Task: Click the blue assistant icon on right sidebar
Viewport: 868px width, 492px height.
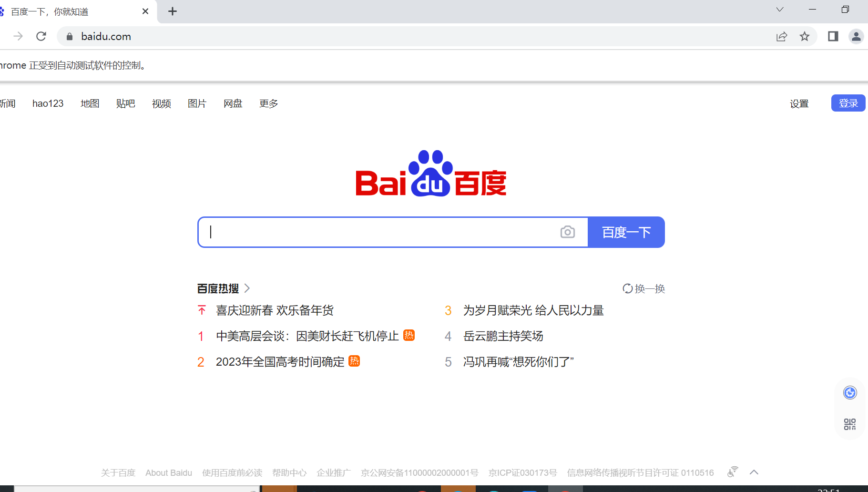Action: pos(850,393)
